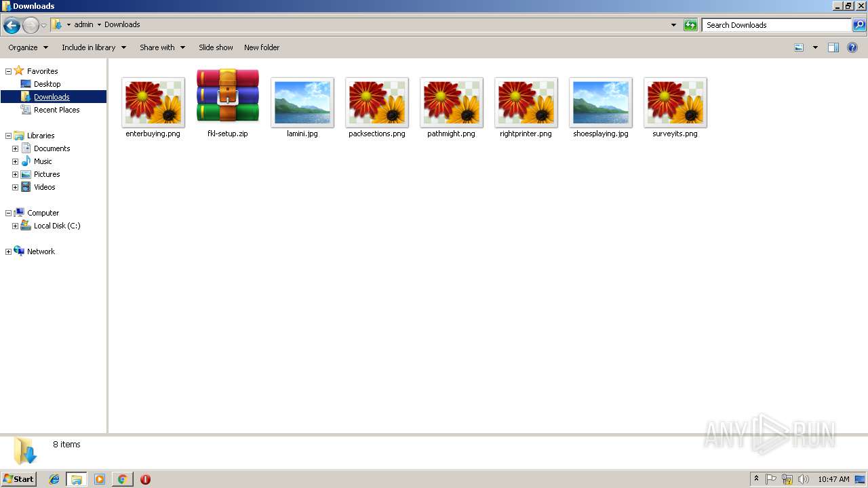Click the Computer label in tree
The width and height of the screenshot is (868, 488).
[43, 213]
